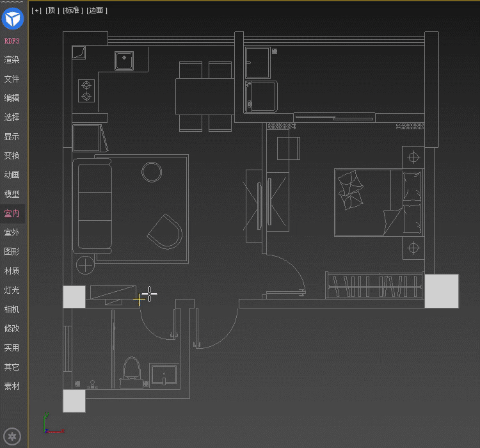Select the three-seat sofa outline
Image resolution: width=480 pixels, height=448 pixels.
click(93, 206)
